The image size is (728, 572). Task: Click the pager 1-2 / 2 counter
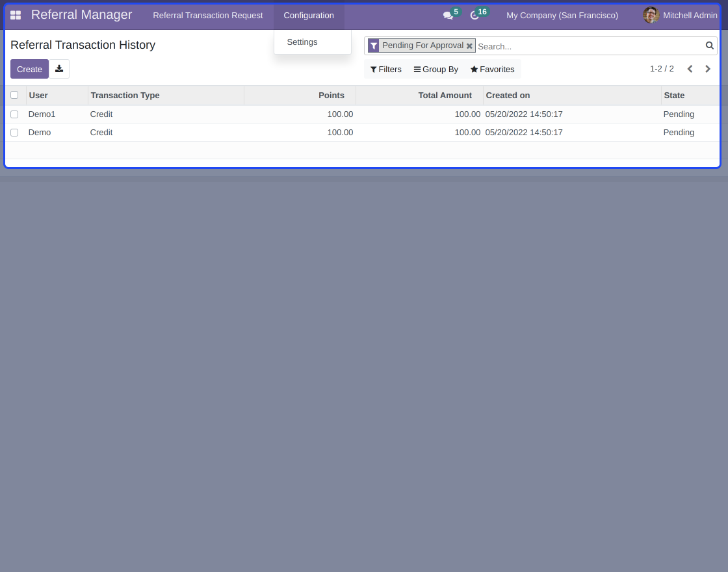[662, 69]
